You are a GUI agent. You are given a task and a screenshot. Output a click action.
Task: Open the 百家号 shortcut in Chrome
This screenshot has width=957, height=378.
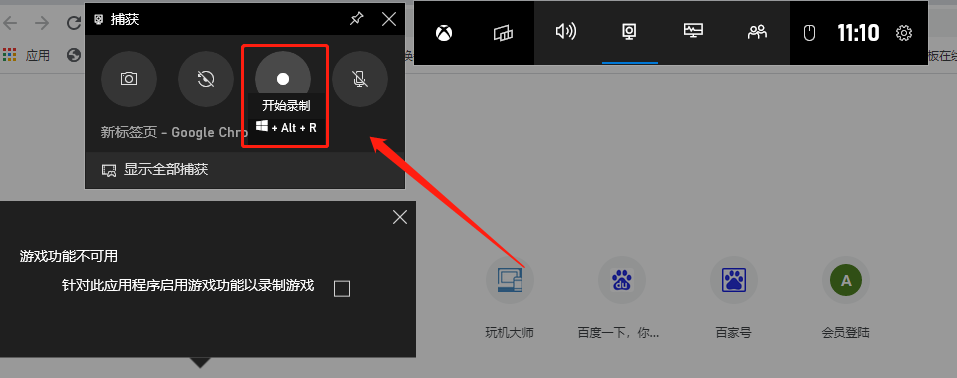click(734, 297)
